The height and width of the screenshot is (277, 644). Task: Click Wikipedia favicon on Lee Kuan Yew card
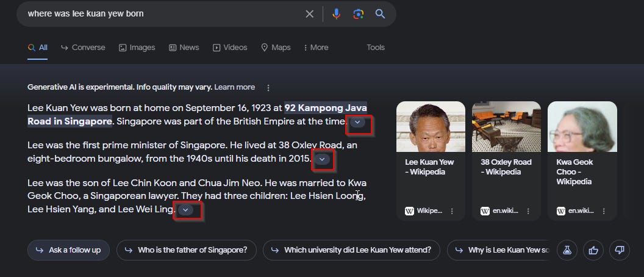click(x=409, y=211)
